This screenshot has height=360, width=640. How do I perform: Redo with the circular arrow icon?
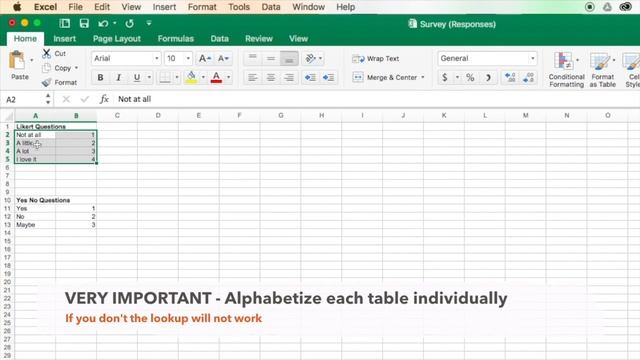pos(129,23)
